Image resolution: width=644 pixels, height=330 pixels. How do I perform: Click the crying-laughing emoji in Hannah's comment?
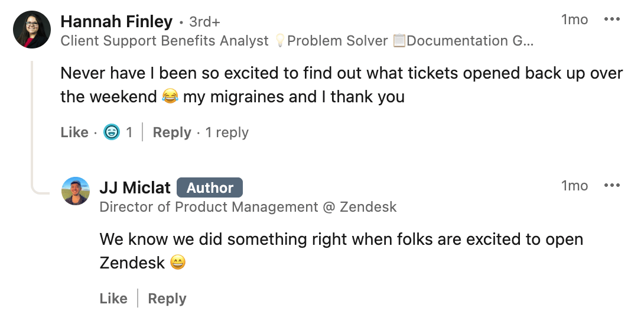(x=170, y=97)
